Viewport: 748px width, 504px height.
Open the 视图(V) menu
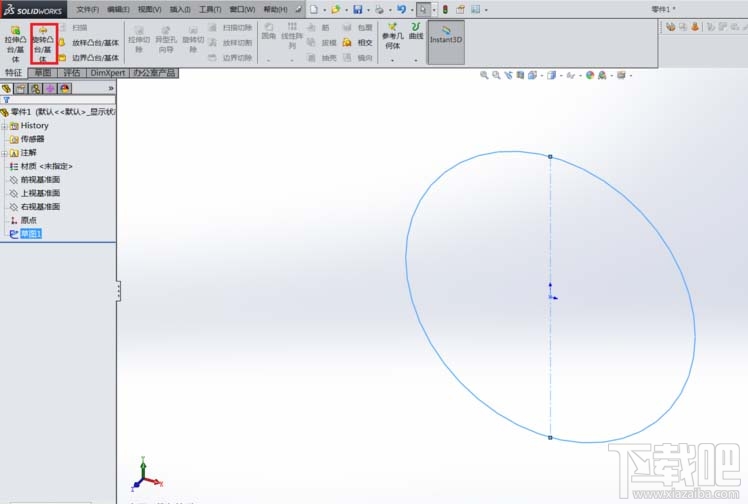tap(149, 10)
